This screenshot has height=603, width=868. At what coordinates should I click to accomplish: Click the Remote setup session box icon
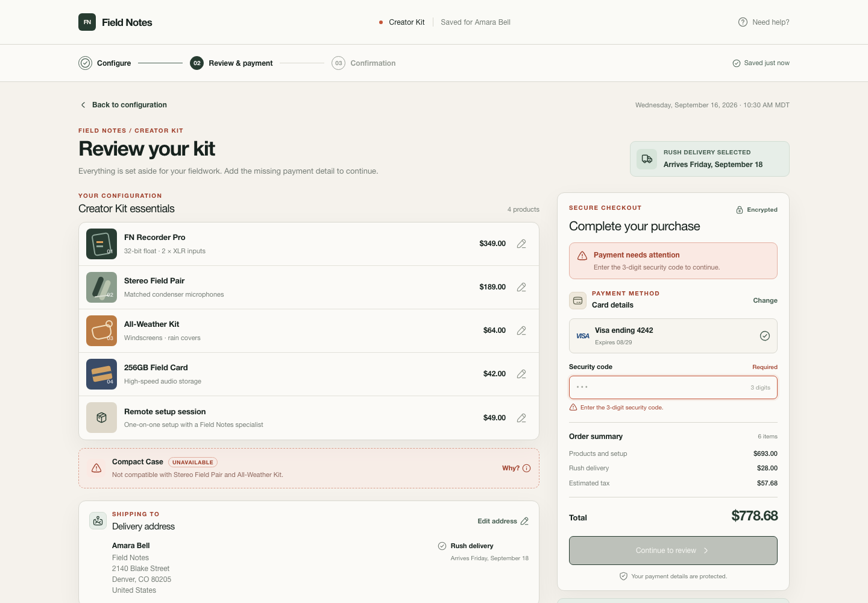coord(101,418)
